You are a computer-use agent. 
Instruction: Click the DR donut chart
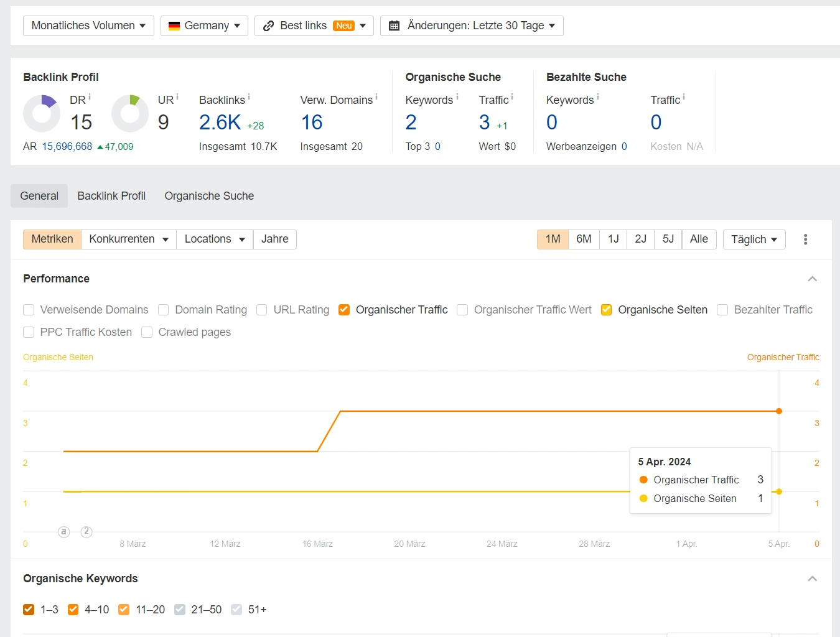coord(42,113)
